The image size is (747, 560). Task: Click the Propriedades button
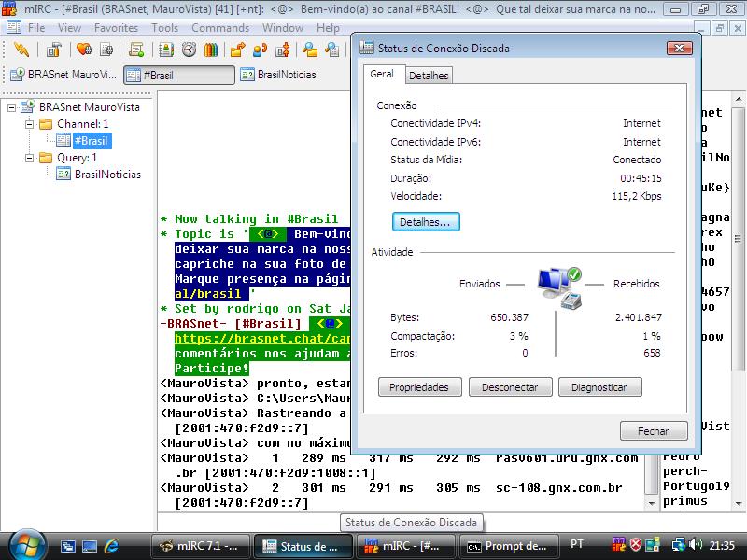coord(419,387)
